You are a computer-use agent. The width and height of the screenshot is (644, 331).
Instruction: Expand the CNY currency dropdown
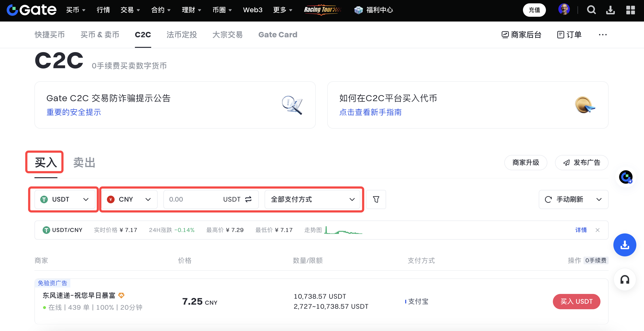point(129,199)
